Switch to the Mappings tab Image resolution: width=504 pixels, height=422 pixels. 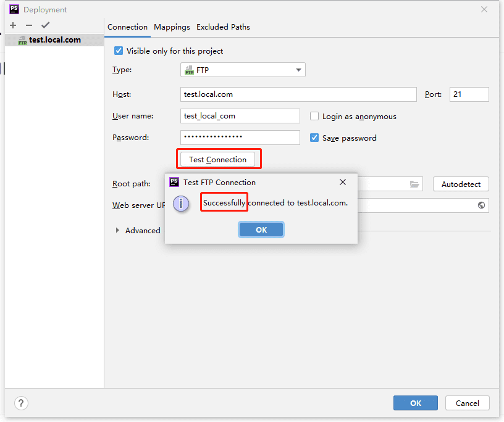172,27
